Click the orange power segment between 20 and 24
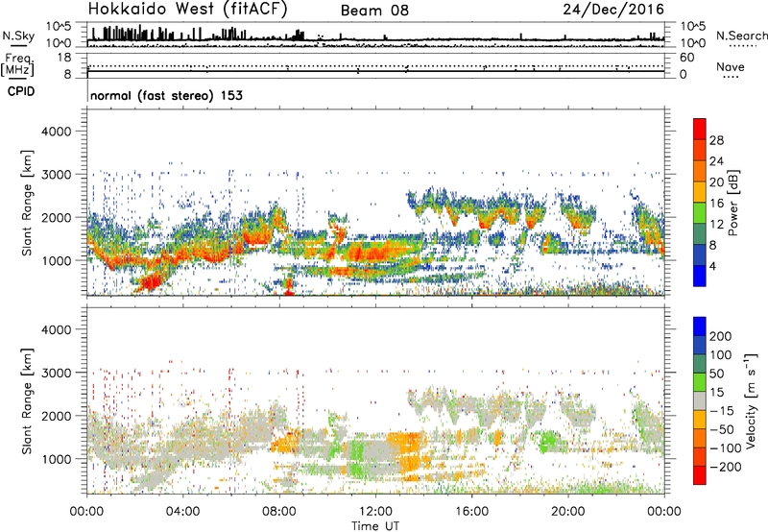The height and width of the screenshot is (532, 768). tap(700, 171)
